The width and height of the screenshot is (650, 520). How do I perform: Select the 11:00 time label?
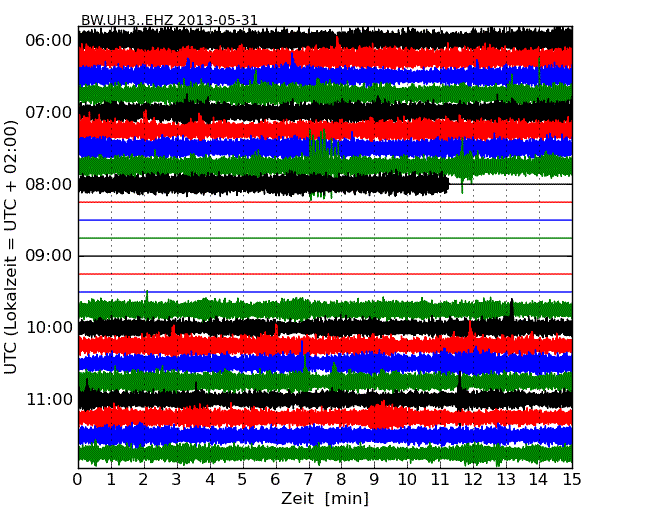coord(50,399)
